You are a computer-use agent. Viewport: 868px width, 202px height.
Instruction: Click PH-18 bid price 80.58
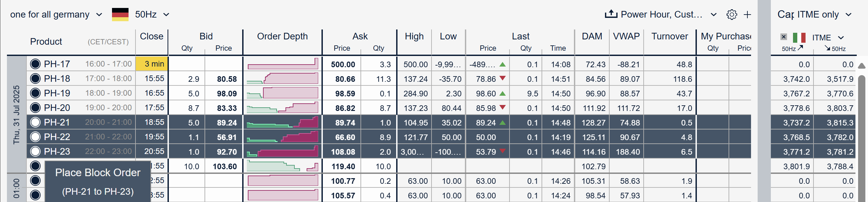click(227, 79)
